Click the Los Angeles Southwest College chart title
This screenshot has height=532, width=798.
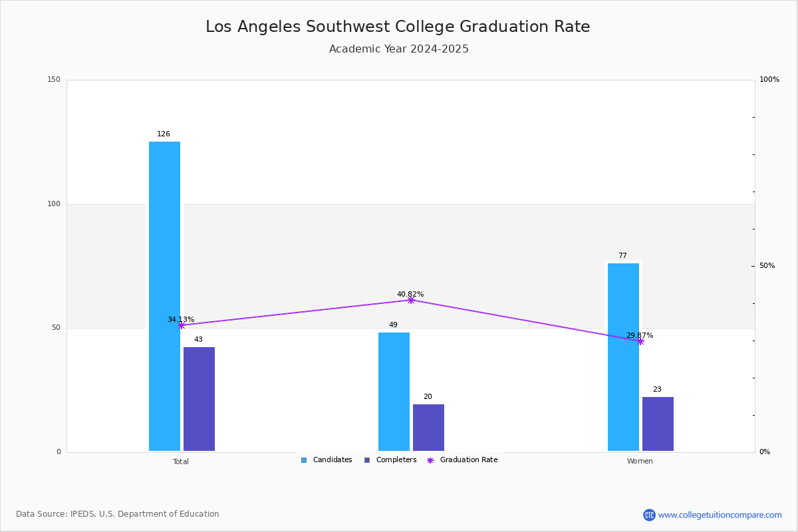pos(398,27)
